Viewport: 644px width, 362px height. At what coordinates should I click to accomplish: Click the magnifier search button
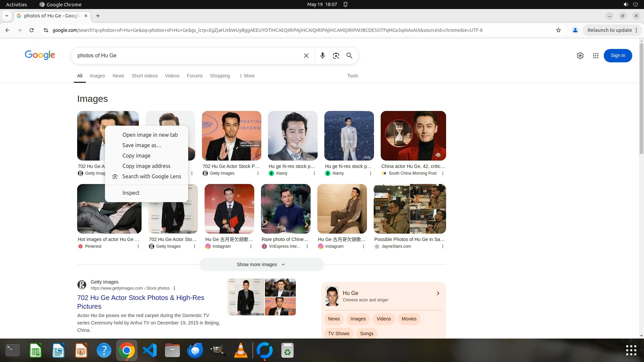(349, 56)
